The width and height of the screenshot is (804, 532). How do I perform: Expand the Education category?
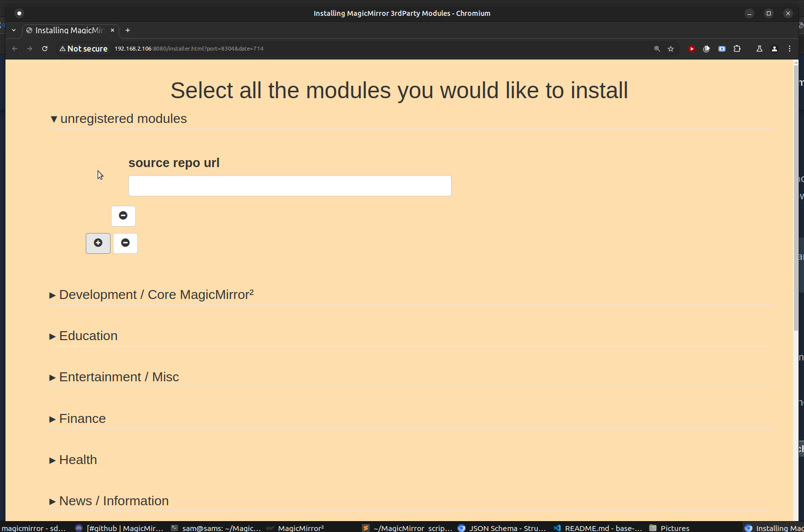click(x=83, y=336)
